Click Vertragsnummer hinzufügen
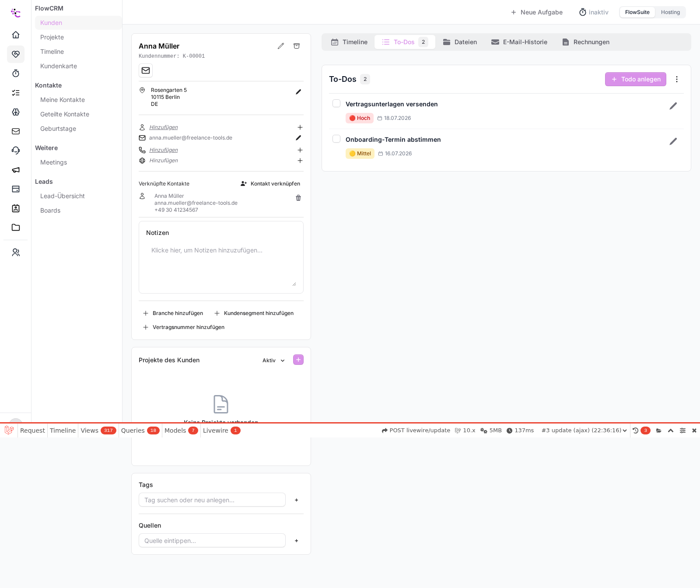The height and width of the screenshot is (588, 700). click(184, 327)
